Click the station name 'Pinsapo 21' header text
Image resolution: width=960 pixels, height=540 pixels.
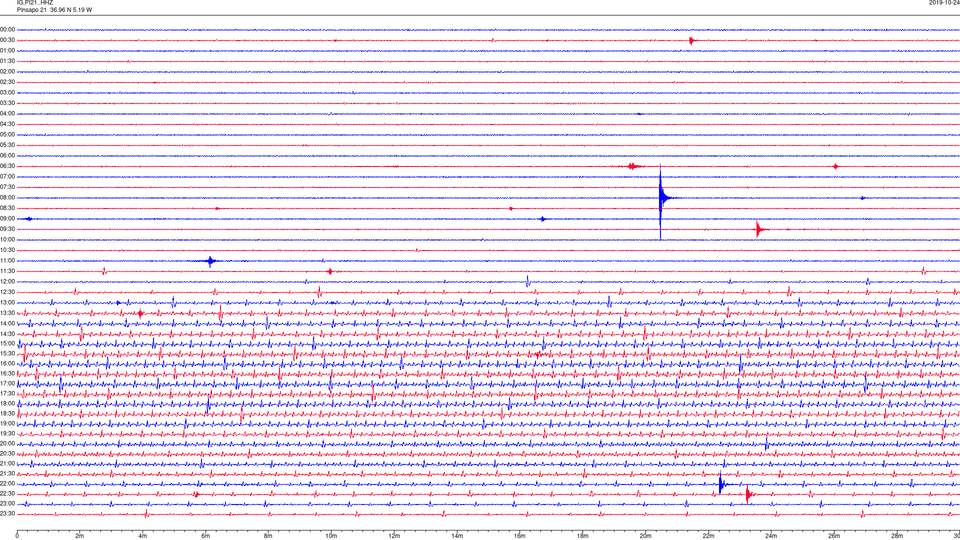pyautogui.click(x=32, y=10)
